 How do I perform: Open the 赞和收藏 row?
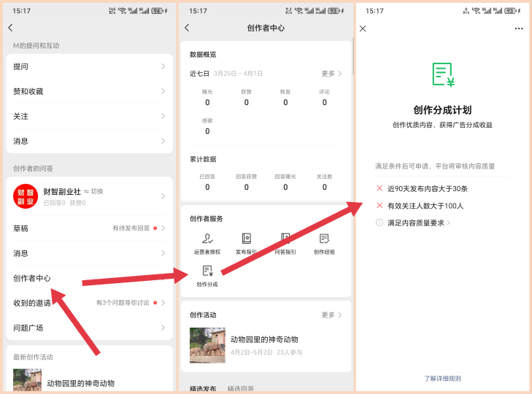pyautogui.click(x=89, y=91)
